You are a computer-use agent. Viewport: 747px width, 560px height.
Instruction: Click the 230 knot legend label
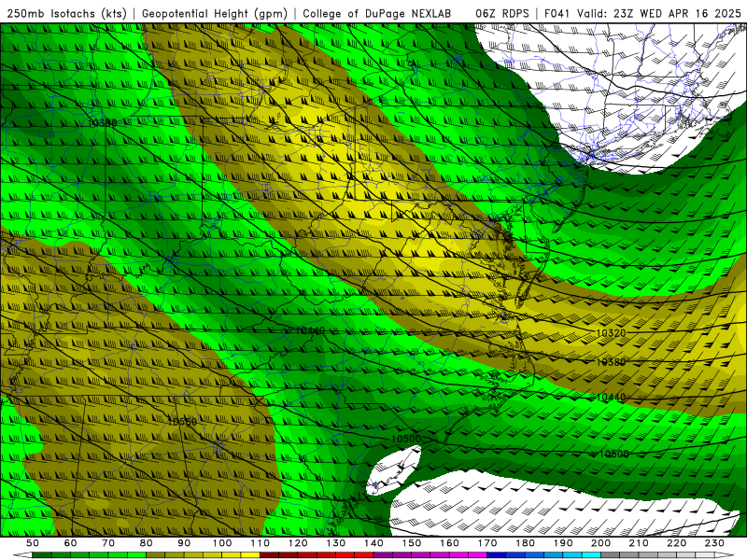coord(714,543)
